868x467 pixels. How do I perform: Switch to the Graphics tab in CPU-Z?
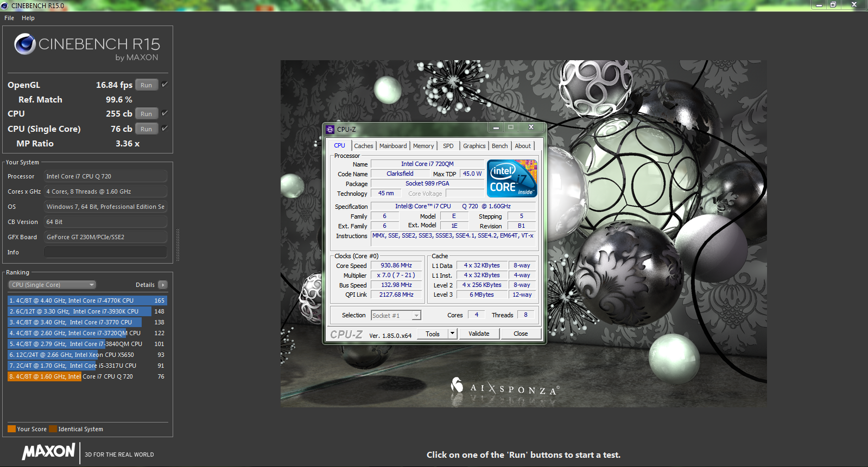474,146
